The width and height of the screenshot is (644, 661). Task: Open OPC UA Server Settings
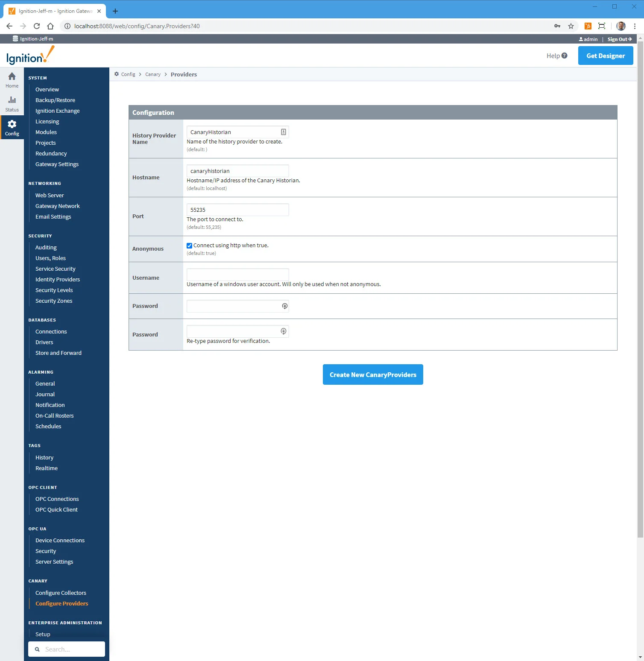pos(54,562)
